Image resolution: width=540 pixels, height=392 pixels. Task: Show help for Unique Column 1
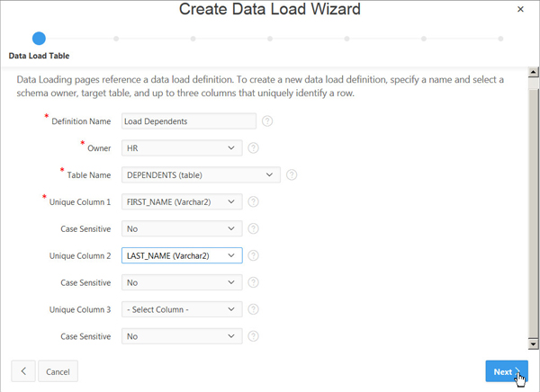click(x=254, y=201)
